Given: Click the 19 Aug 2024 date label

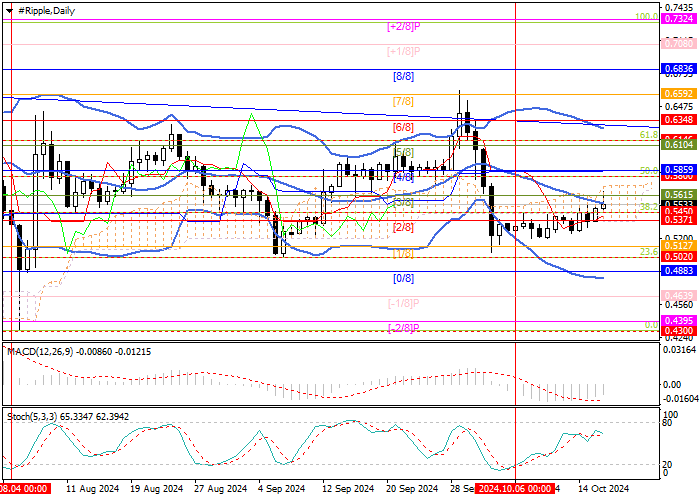Looking at the screenshot, I should [157, 488].
